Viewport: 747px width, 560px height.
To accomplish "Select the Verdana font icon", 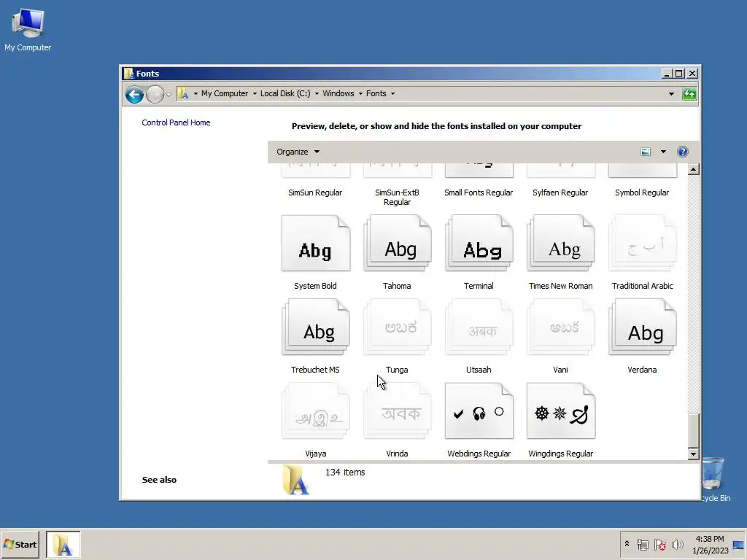I will tap(643, 327).
